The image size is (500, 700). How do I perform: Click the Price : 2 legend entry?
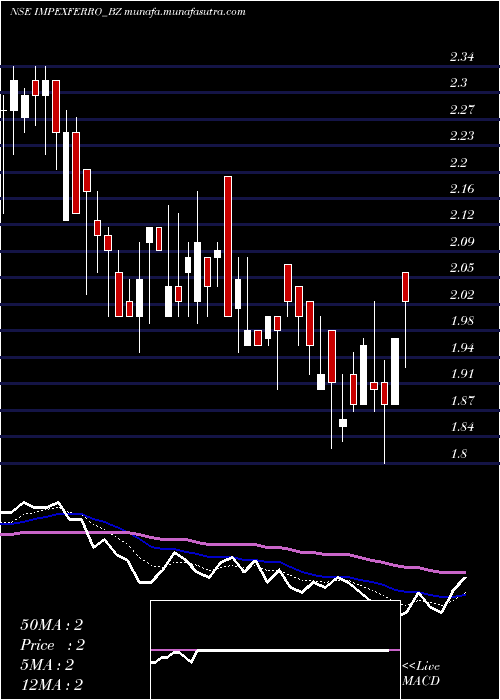52,645
